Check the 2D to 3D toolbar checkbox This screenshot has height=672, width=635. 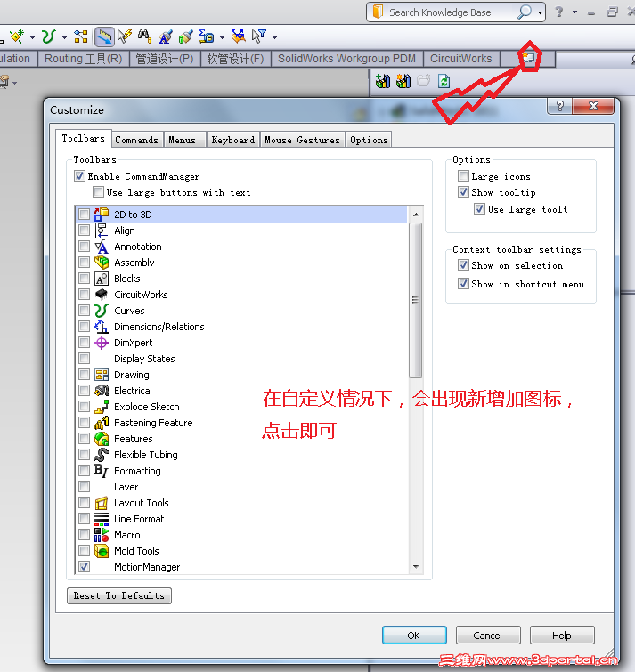84,215
